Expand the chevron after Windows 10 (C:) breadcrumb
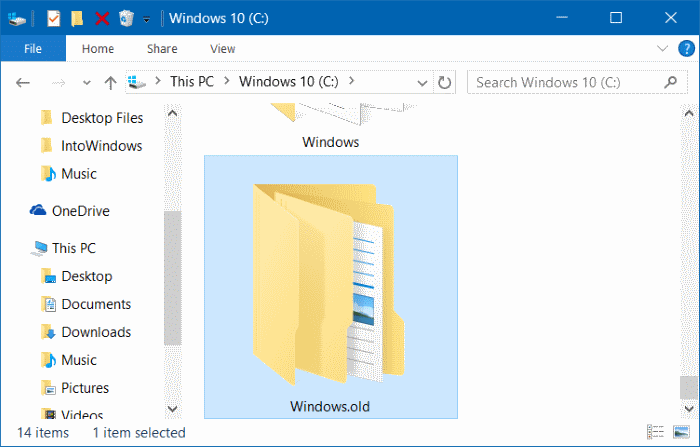The width and height of the screenshot is (700, 447). 352,81
